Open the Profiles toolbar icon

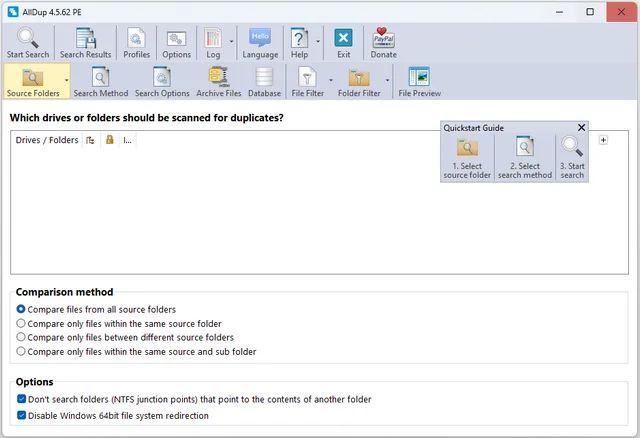(x=136, y=38)
